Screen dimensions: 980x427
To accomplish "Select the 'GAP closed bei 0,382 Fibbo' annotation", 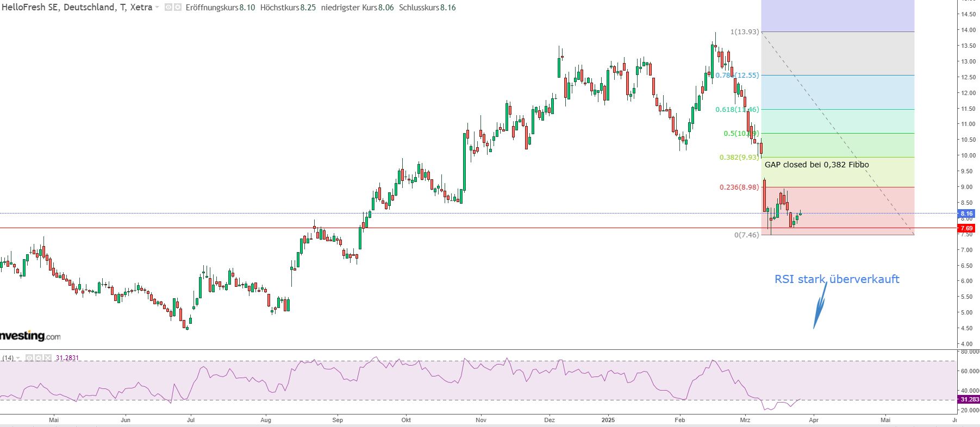I will 816,165.
